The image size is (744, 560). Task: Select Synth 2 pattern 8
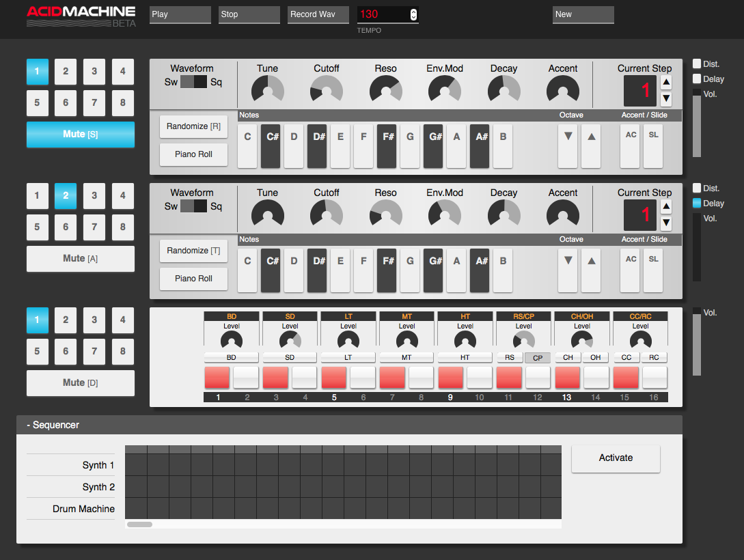(123, 227)
